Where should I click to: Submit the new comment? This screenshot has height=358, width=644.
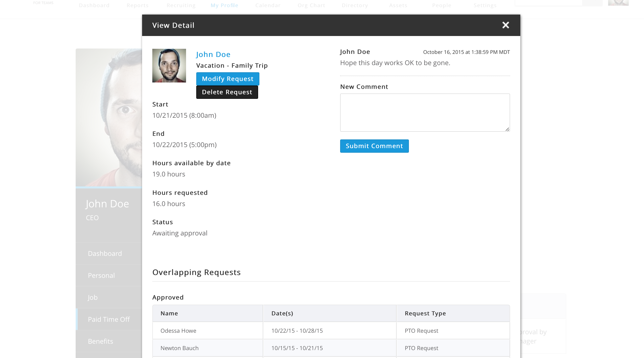(374, 146)
